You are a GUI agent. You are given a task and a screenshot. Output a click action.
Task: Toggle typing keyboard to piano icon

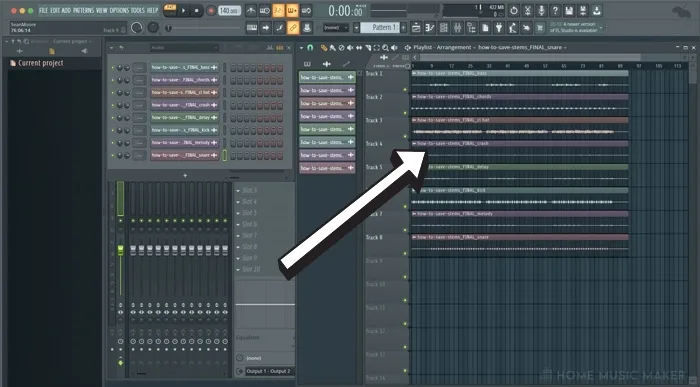[x=252, y=28]
